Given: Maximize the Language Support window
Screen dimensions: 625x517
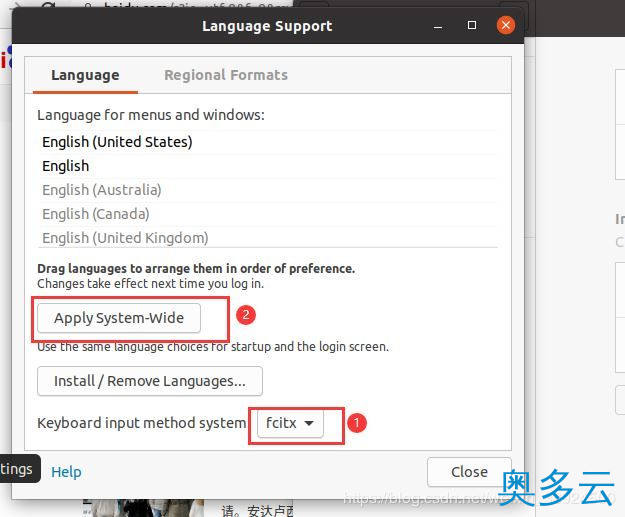Looking at the screenshot, I should tap(472, 26).
